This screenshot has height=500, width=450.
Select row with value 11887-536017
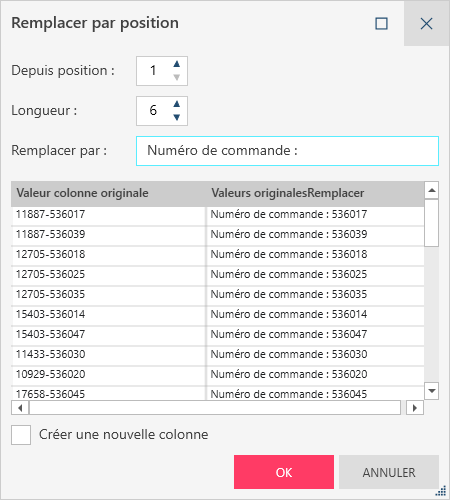coord(218,214)
